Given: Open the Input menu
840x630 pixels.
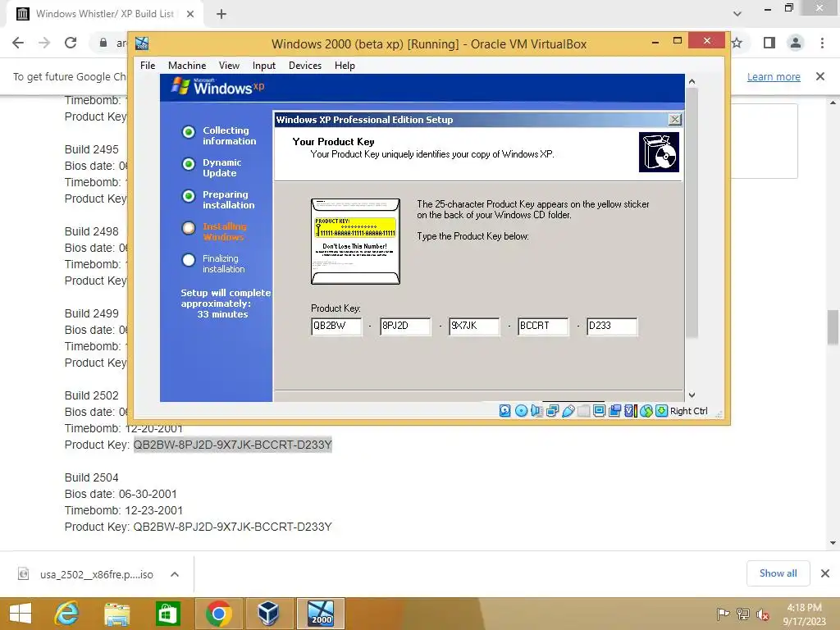Looking at the screenshot, I should tap(264, 66).
